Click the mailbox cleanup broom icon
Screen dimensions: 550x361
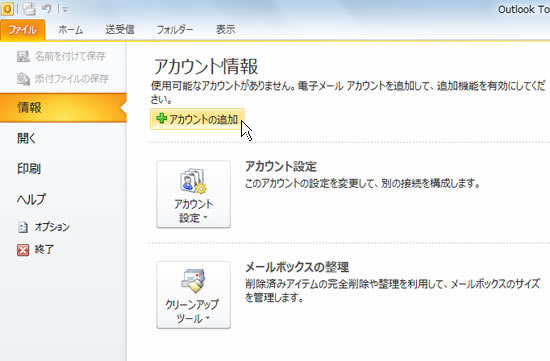(193, 281)
